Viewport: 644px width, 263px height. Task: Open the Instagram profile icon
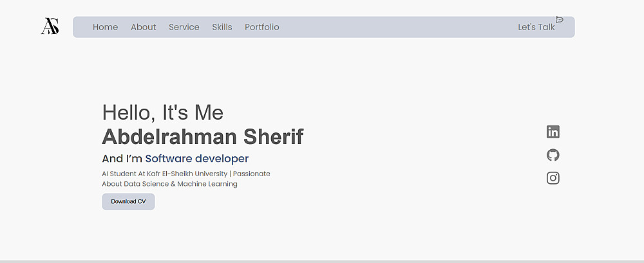(553, 178)
